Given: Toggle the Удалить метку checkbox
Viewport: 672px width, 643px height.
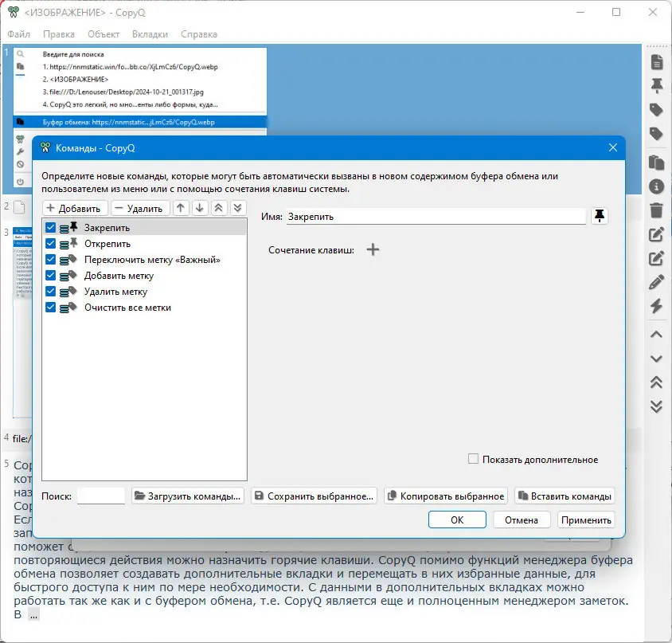Looking at the screenshot, I should [x=51, y=292].
